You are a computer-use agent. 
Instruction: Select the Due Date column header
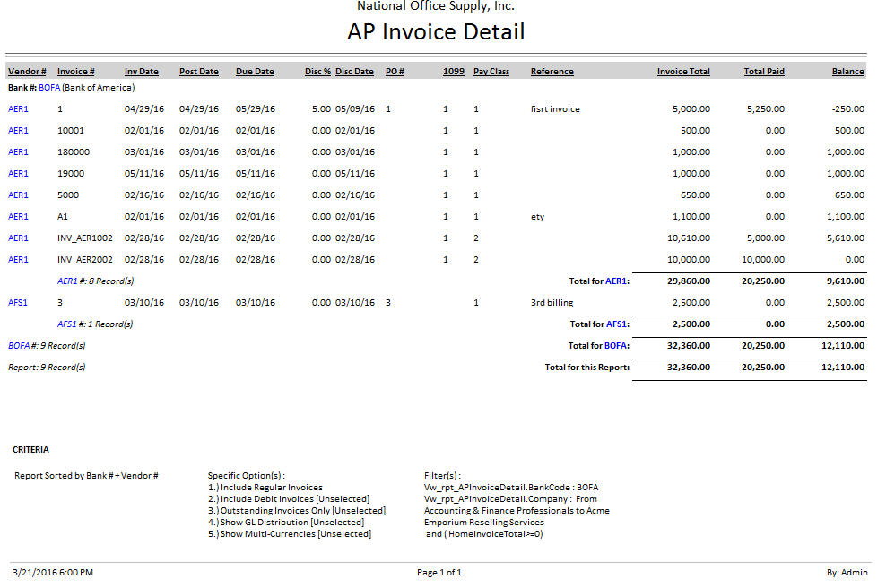pyautogui.click(x=255, y=72)
